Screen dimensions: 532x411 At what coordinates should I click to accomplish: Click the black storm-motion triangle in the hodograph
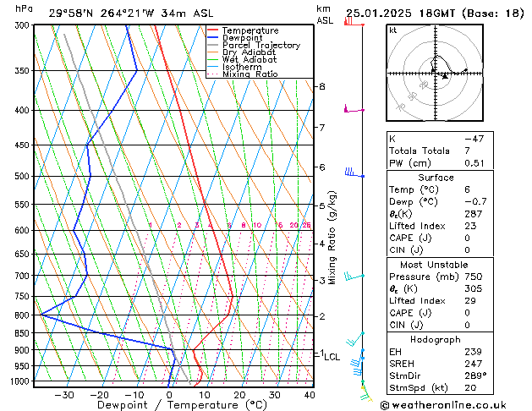(x=445, y=77)
